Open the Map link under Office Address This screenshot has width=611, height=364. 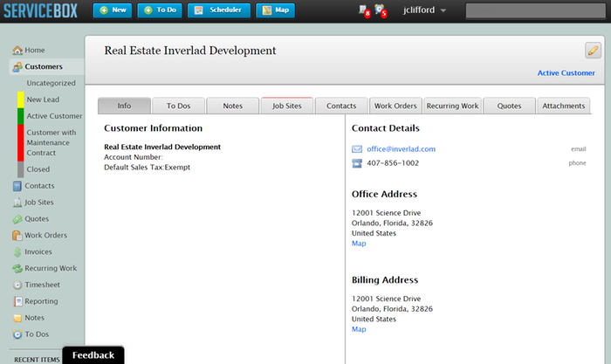(359, 244)
